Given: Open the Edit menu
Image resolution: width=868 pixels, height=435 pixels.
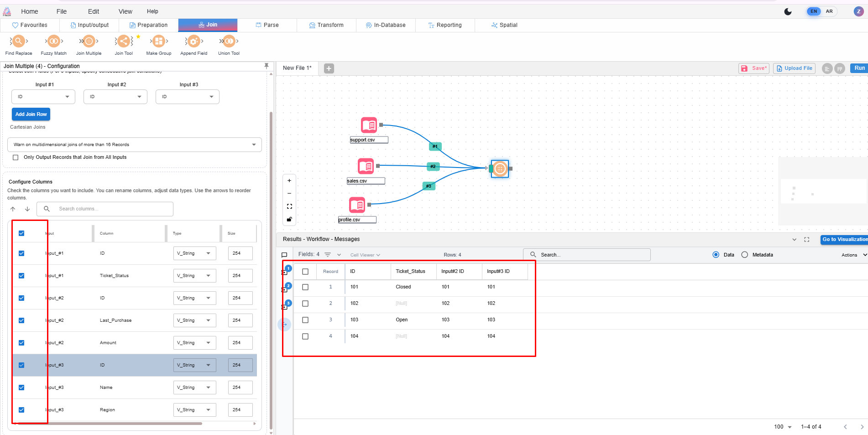Looking at the screenshot, I should pyautogui.click(x=94, y=11).
